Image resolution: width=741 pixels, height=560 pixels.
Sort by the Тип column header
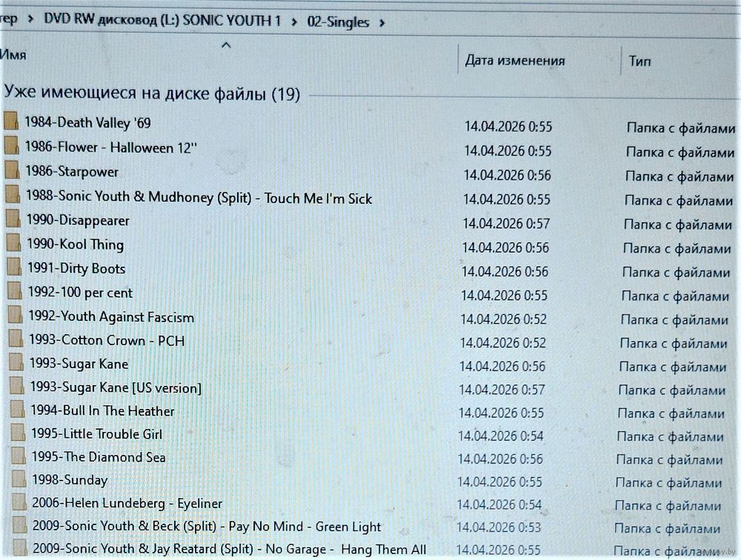(x=639, y=61)
